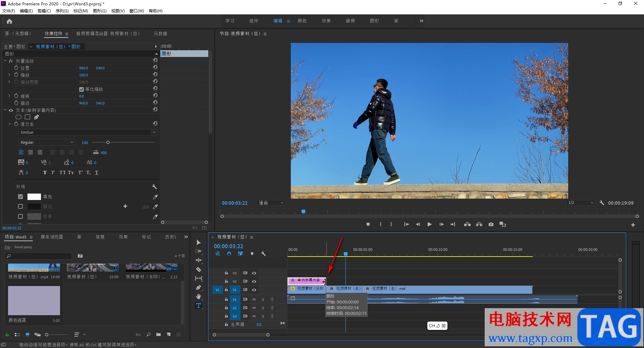
Task: Enable the background checkbox
Action: (x=20, y=216)
